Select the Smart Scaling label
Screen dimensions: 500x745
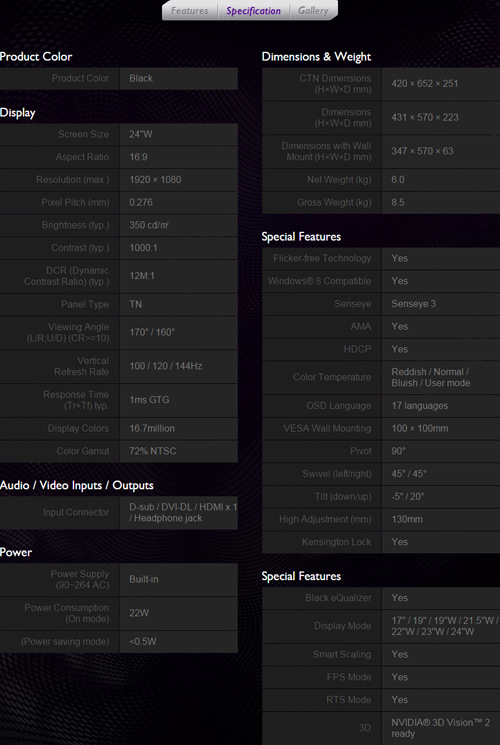342,655
